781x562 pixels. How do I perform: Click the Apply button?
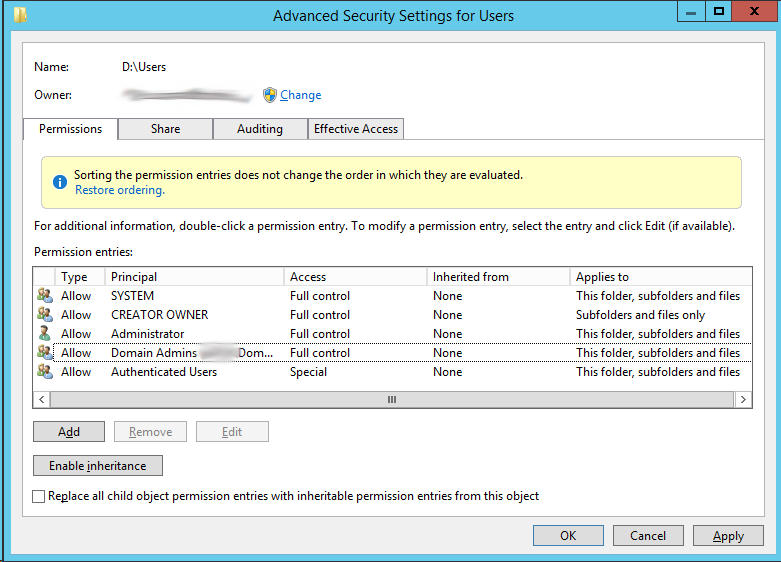(x=728, y=536)
